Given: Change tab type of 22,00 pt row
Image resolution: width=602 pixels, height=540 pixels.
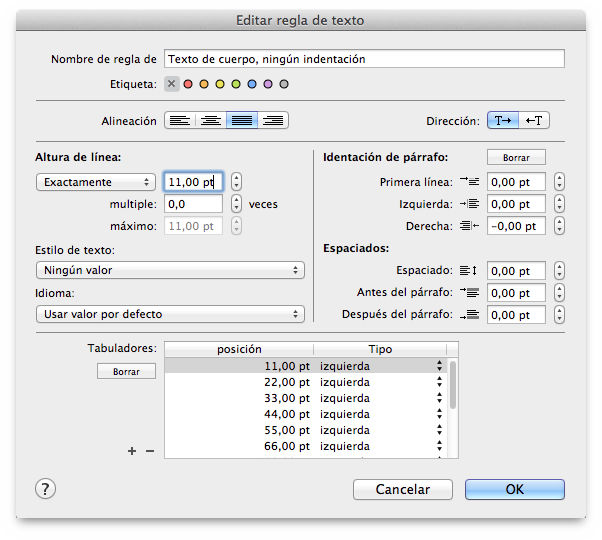Looking at the screenshot, I should [439, 382].
